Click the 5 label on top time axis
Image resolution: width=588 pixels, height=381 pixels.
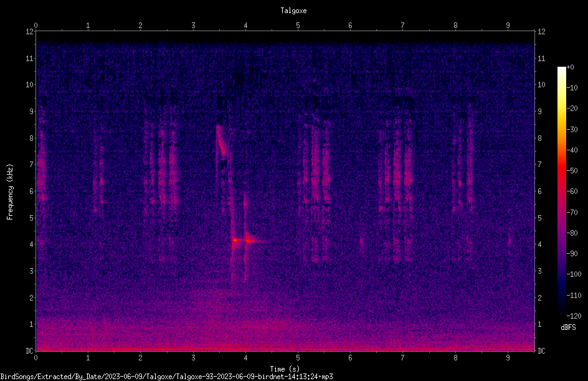(298, 25)
